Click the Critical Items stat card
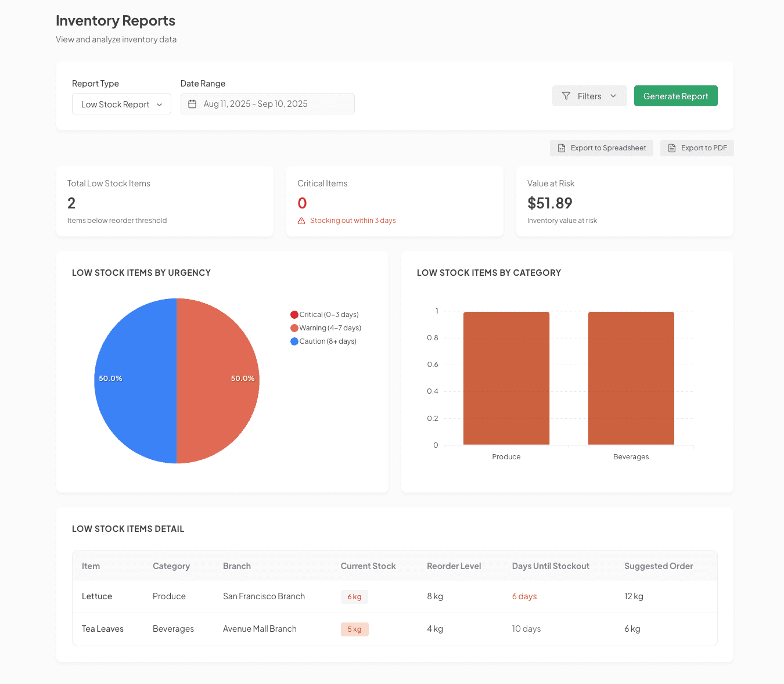Screen dimensions: 784x684 [x=394, y=201]
